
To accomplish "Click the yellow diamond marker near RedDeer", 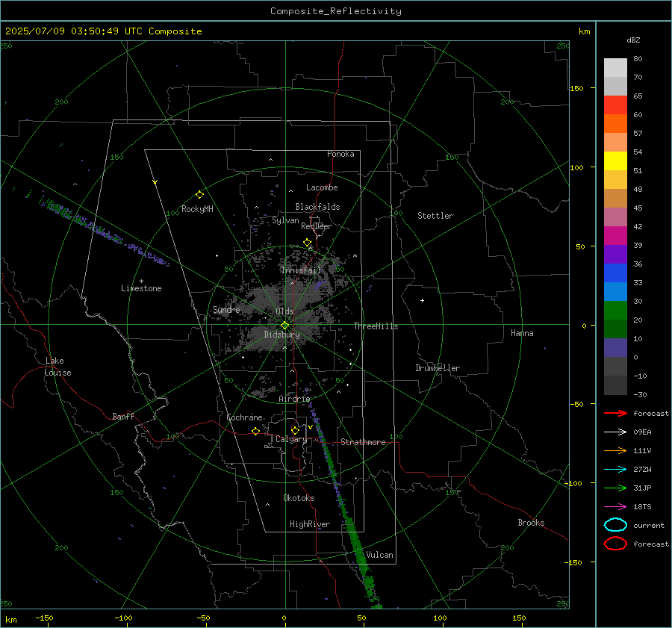I will click(307, 243).
